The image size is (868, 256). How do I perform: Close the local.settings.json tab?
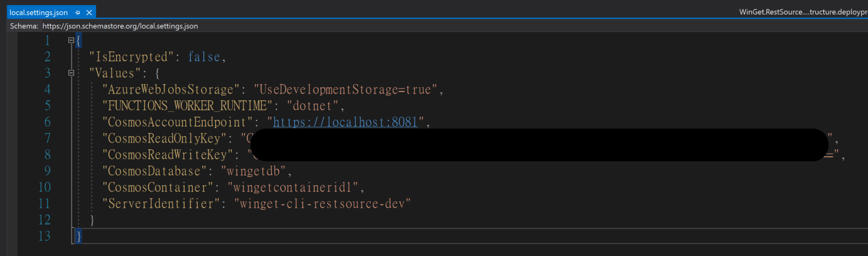(88, 13)
